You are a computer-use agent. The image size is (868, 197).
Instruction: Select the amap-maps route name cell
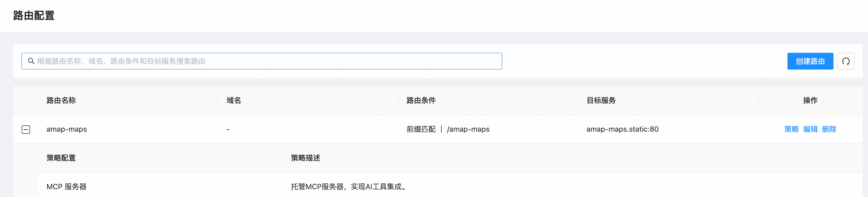point(67,129)
